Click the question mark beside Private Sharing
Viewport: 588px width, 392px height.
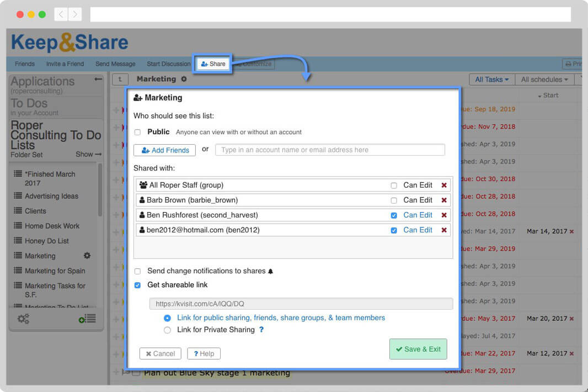tap(261, 330)
